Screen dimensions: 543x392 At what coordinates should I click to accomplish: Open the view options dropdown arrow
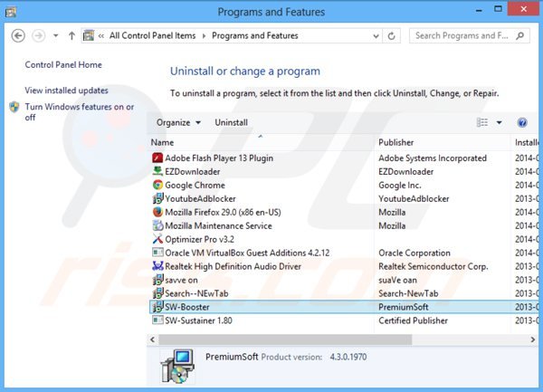(499, 122)
